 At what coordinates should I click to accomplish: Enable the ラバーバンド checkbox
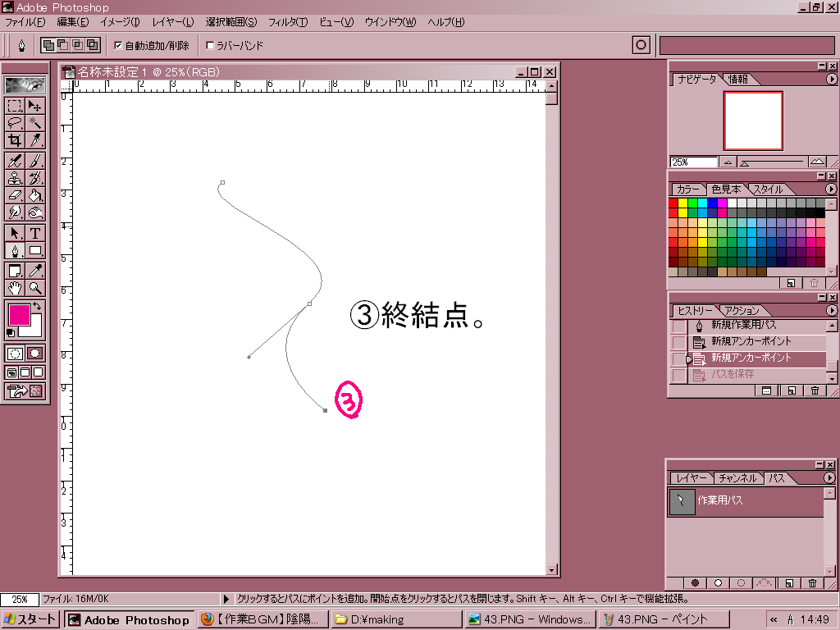tap(210, 46)
